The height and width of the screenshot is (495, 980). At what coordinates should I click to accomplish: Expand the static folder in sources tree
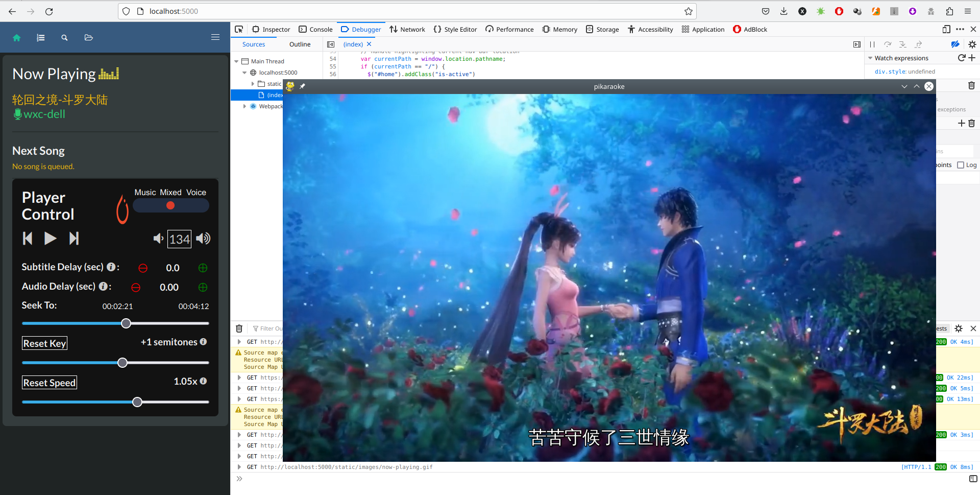[x=253, y=84]
